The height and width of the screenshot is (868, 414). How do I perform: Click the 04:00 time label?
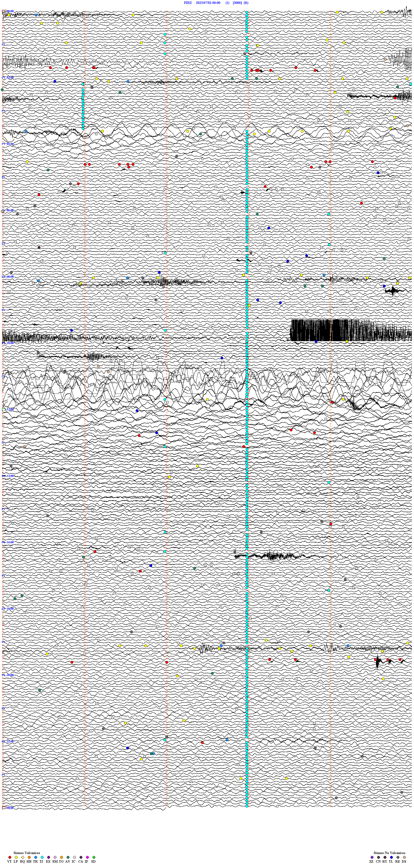10,144
